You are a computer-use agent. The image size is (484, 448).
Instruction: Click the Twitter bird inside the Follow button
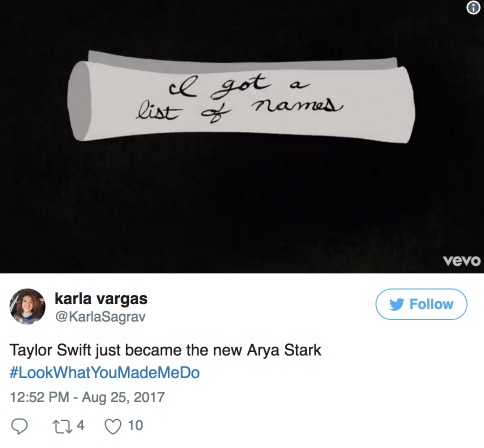point(397,304)
